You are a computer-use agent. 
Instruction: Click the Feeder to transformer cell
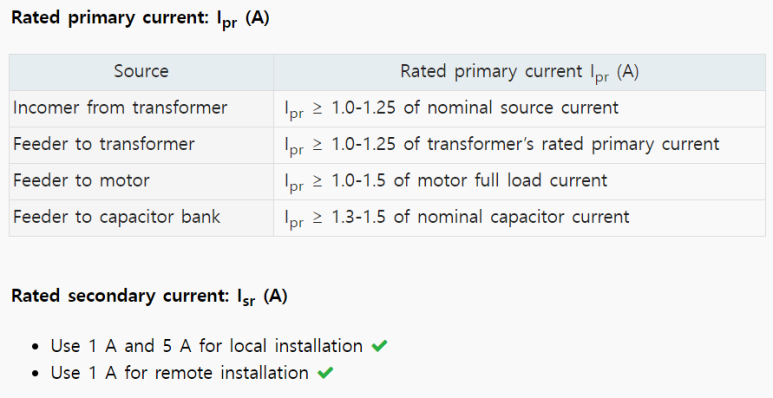141,145
